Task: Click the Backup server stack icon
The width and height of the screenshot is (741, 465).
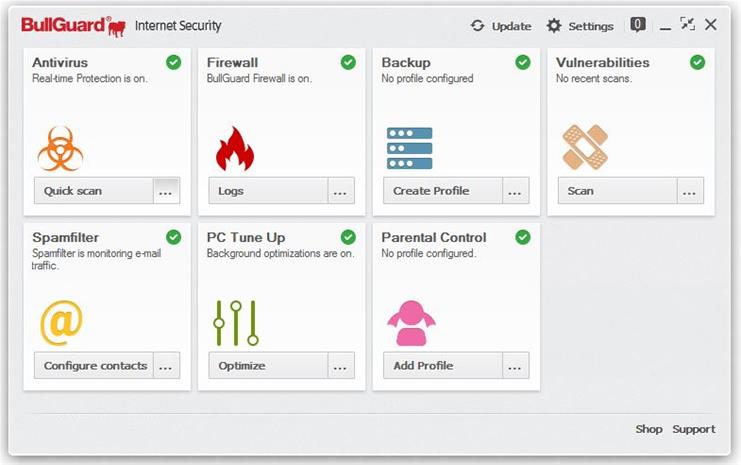Action: click(409, 148)
